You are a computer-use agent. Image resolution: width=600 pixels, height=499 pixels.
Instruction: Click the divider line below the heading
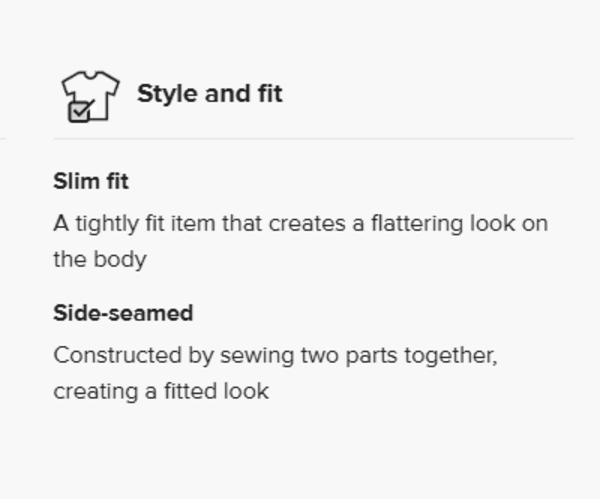pyautogui.click(x=314, y=139)
